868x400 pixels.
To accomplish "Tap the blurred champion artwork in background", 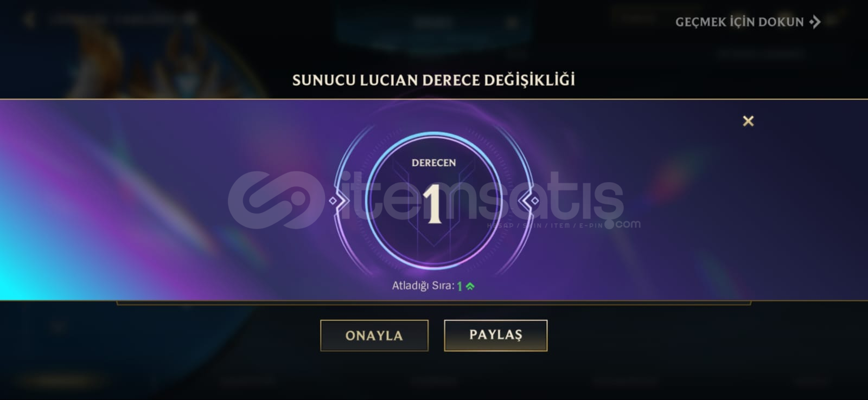I will 136,60.
